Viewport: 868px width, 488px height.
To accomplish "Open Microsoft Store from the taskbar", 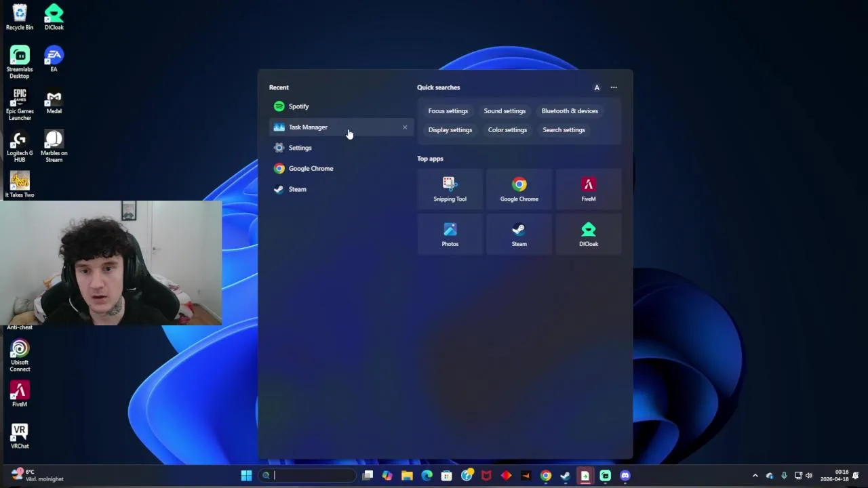I will (447, 476).
